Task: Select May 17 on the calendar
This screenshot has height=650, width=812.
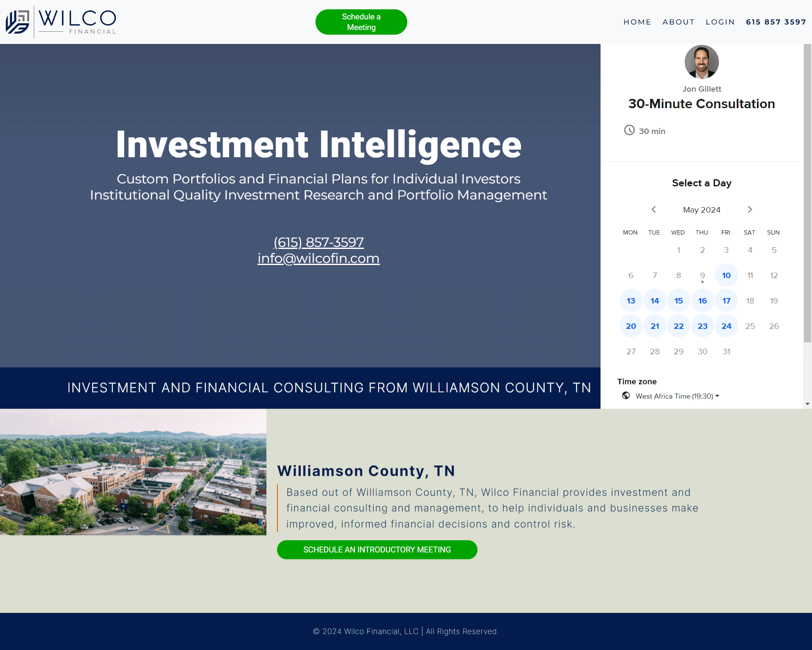Action: coord(726,301)
